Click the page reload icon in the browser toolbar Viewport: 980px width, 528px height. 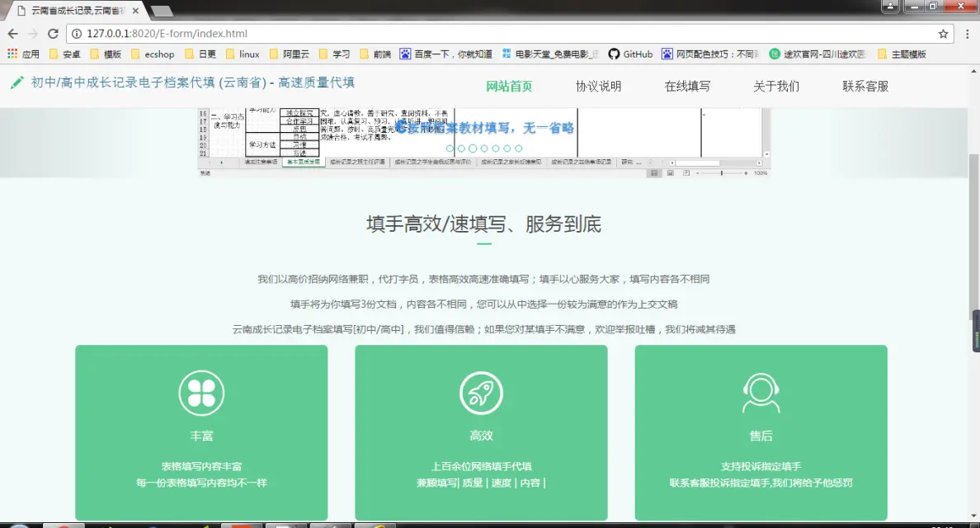tap(52, 35)
